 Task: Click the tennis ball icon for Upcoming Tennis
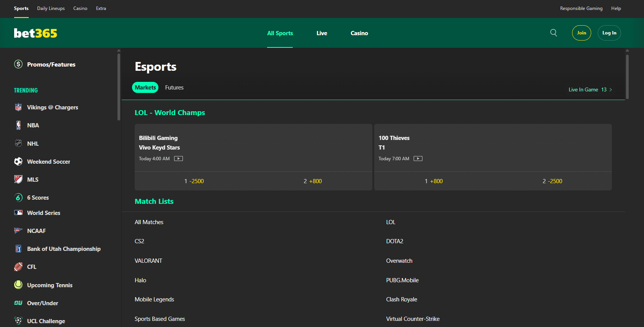18,285
